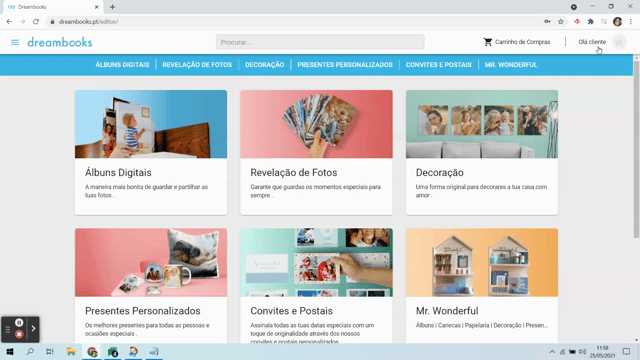Open the volume control
Viewport: 640px width, 360px height.
[x=582, y=351]
